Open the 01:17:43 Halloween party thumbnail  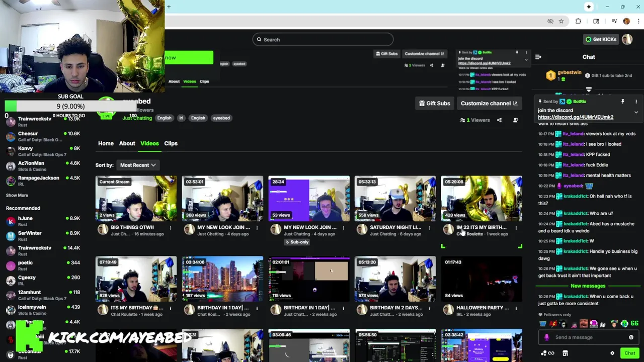(481, 279)
